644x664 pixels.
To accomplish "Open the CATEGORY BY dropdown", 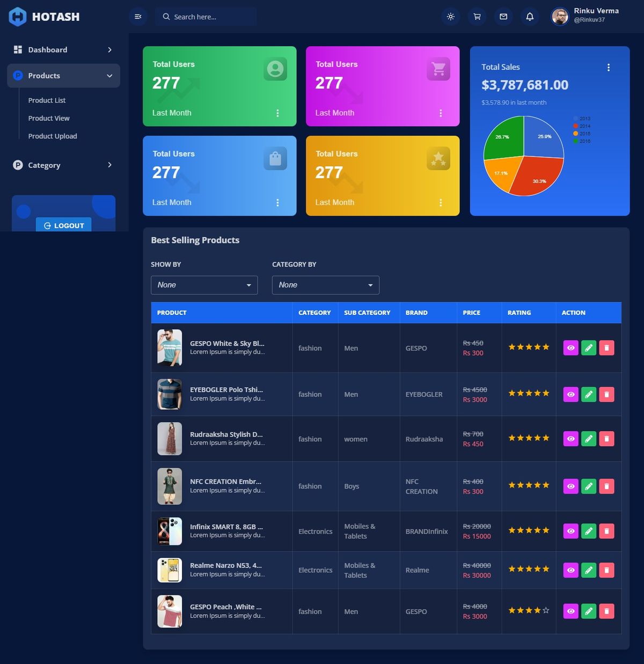I will pos(326,285).
